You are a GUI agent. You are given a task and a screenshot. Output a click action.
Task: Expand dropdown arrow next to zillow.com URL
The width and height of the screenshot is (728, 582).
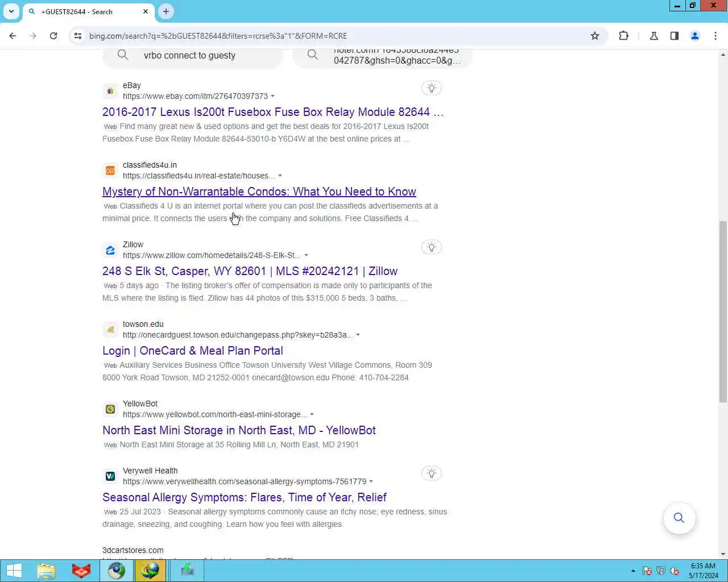coord(306,255)
